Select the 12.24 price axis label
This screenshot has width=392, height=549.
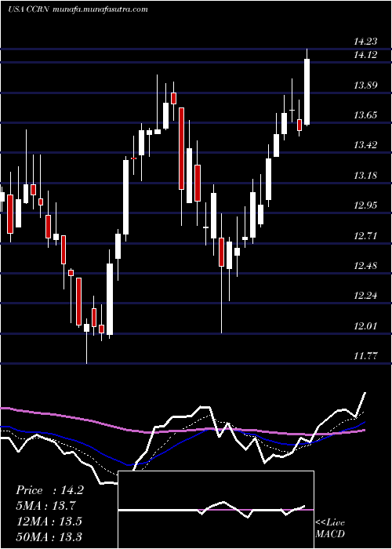[365, 296]
